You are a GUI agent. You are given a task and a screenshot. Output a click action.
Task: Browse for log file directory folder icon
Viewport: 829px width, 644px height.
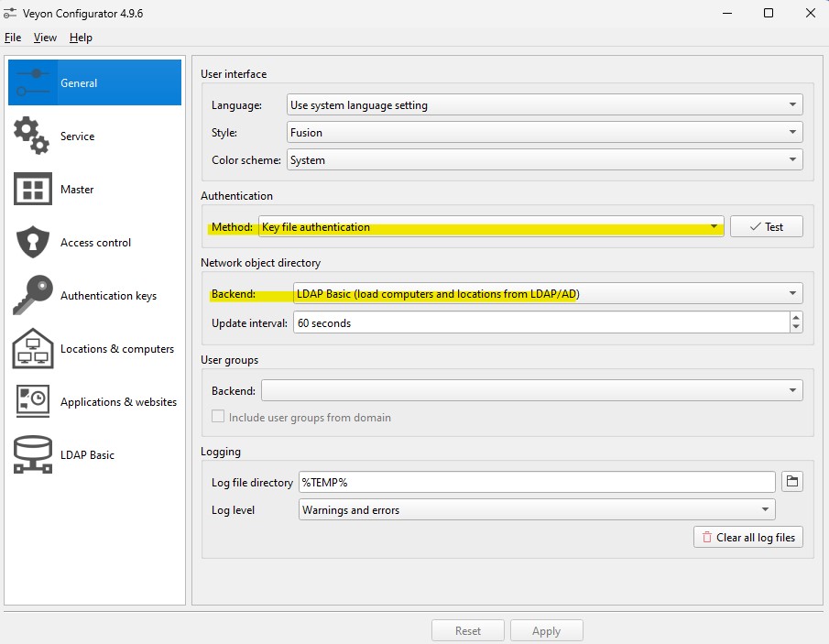pos(792,481)
